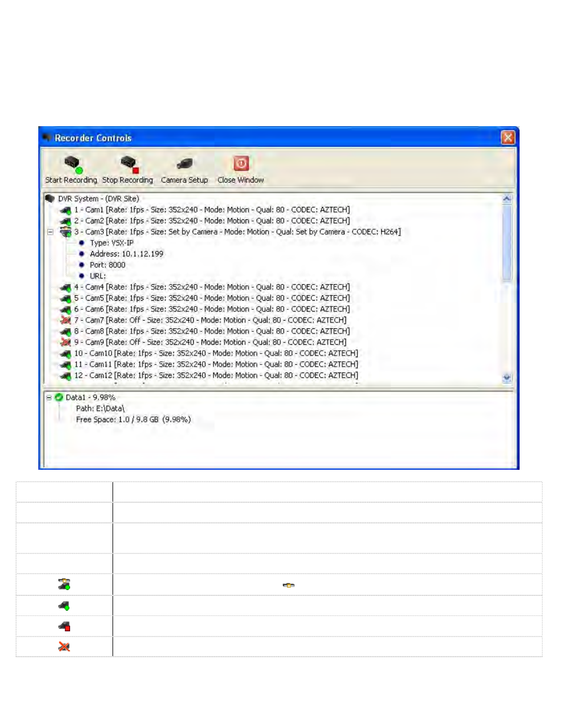Screen dimensions: 562x728
Task: Select the row '1 - Cam1' in camera list
Action: (x=212, y=210)
